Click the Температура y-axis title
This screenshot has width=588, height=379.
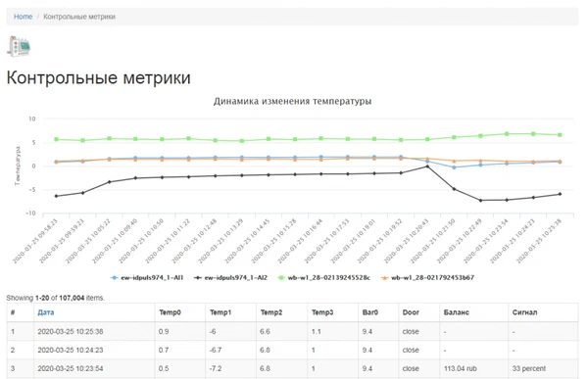[18, 166]
